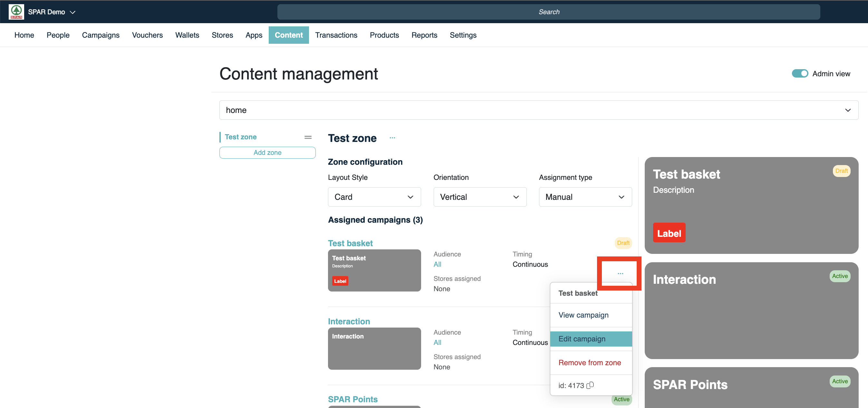Click the Active badge on the Interaction preview card
Screen dimensions: 868x408
[839, 276]
